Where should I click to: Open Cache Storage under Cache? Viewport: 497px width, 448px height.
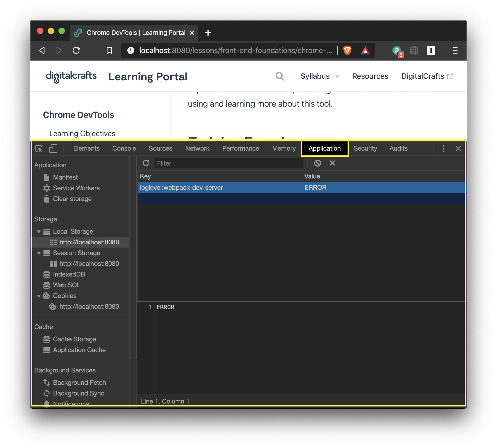click(x=74, y=339)
